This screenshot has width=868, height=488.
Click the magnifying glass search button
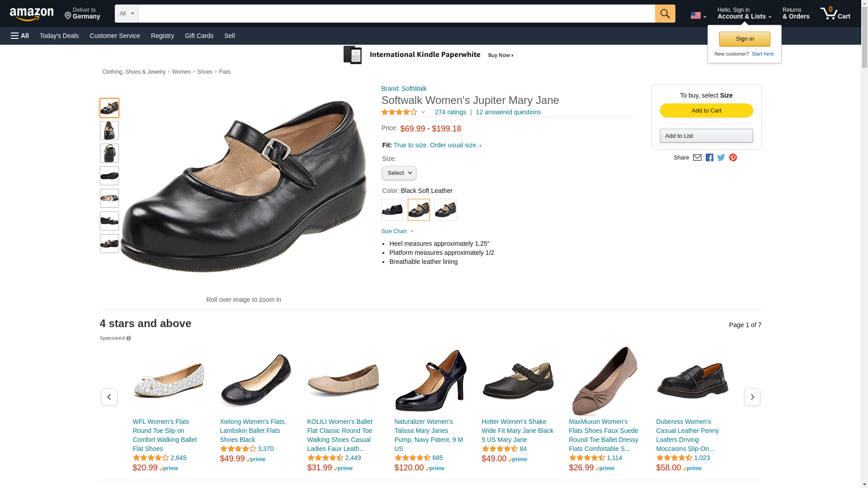tap(665, 14)
